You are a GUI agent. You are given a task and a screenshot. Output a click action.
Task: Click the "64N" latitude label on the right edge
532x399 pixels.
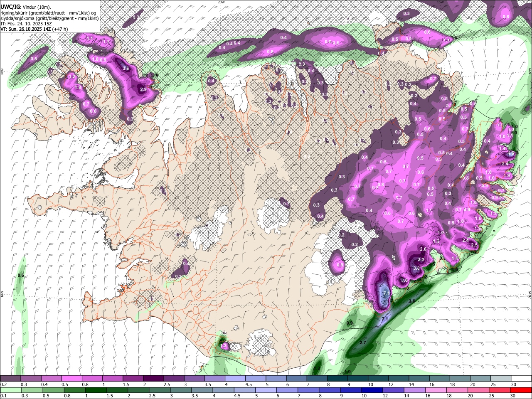pos(530,293)
